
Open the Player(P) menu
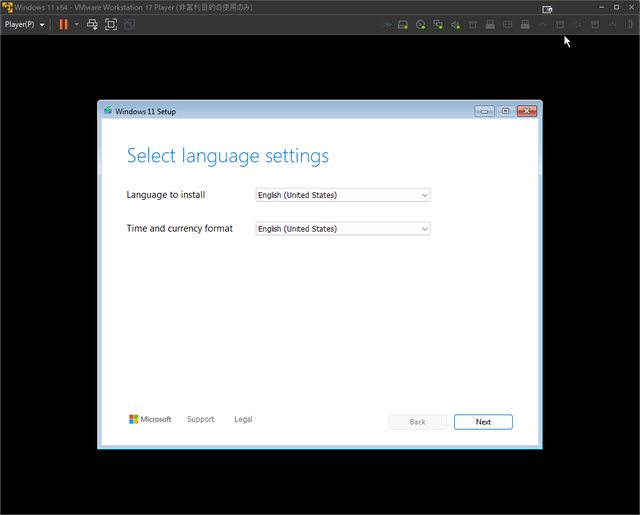pyautogui.click(x=24, y=24)
